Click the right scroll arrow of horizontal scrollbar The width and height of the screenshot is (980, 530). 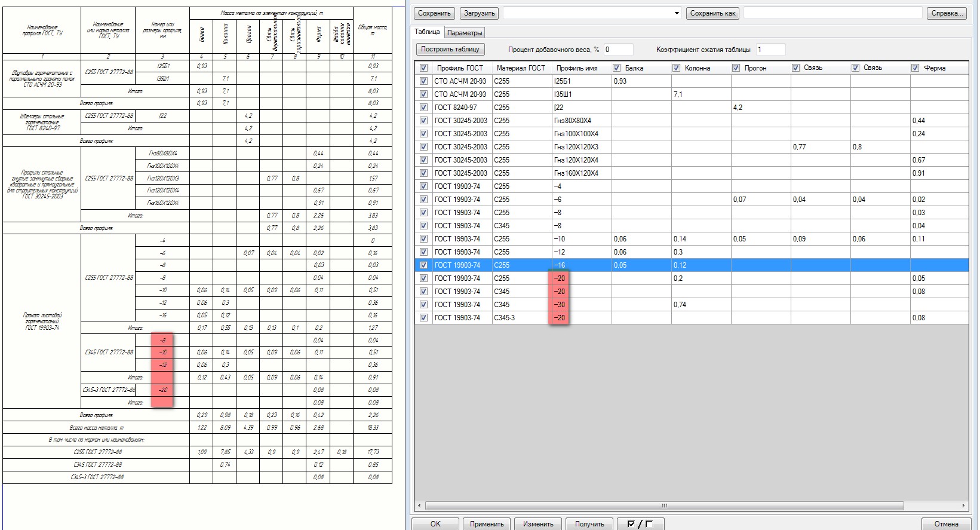pos(963,506)
